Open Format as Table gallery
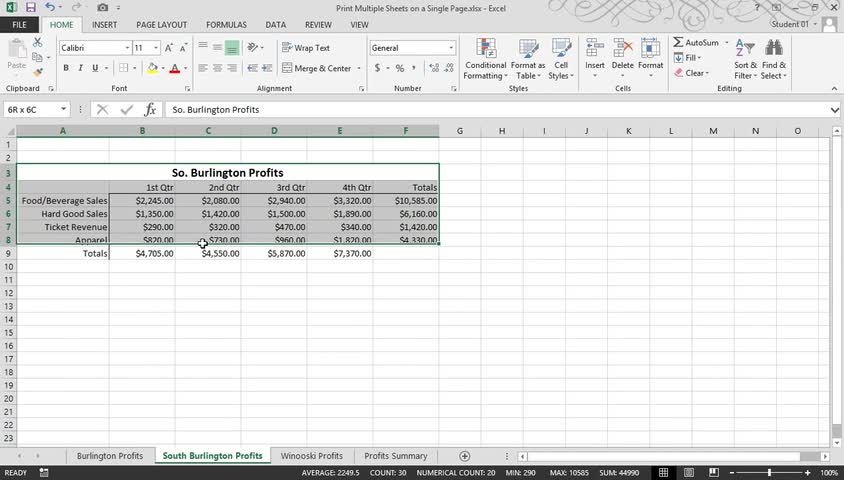844x480 pixels. (528, 59)
